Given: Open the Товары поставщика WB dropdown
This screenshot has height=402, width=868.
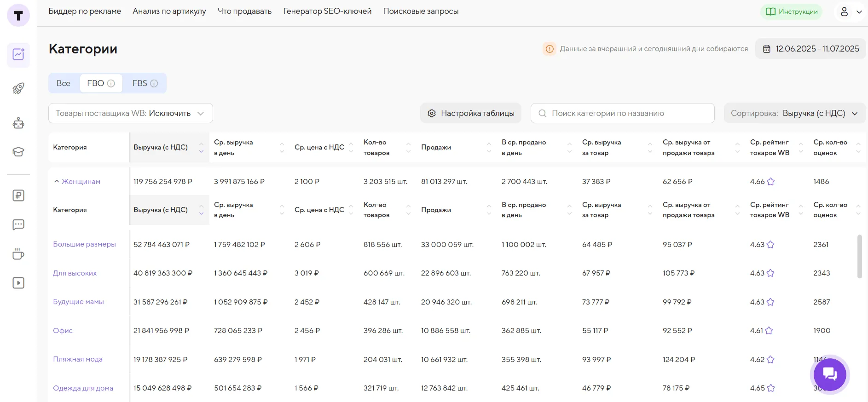Looking at the screenshot, I should pos(130,113).
